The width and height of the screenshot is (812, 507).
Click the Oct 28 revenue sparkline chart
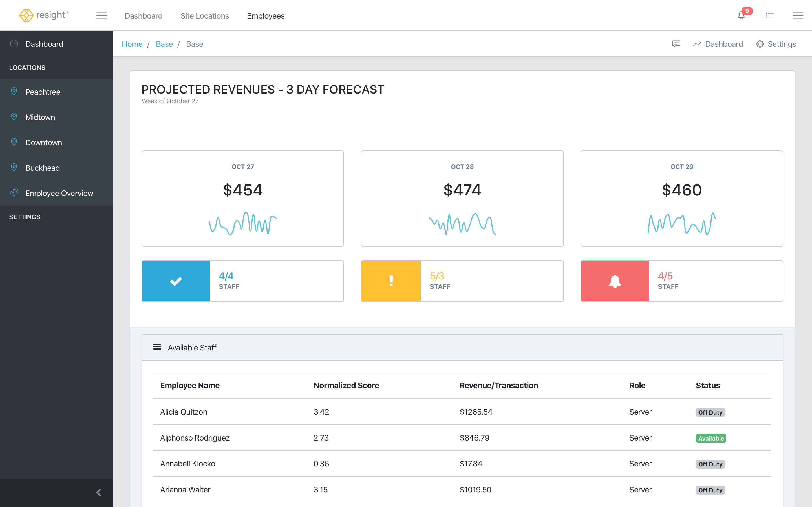pos(462,224)
